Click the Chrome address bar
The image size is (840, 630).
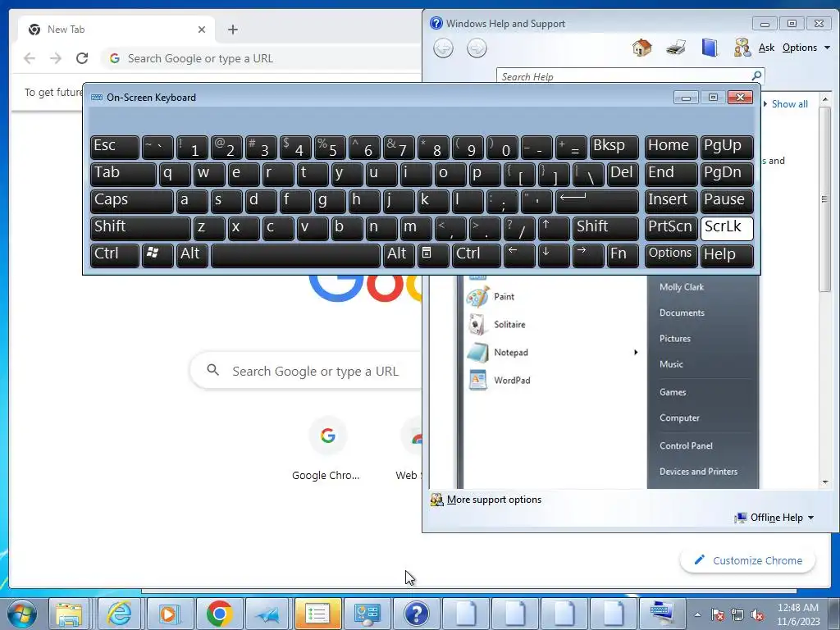pyautogui.click(x=262, y=58)
